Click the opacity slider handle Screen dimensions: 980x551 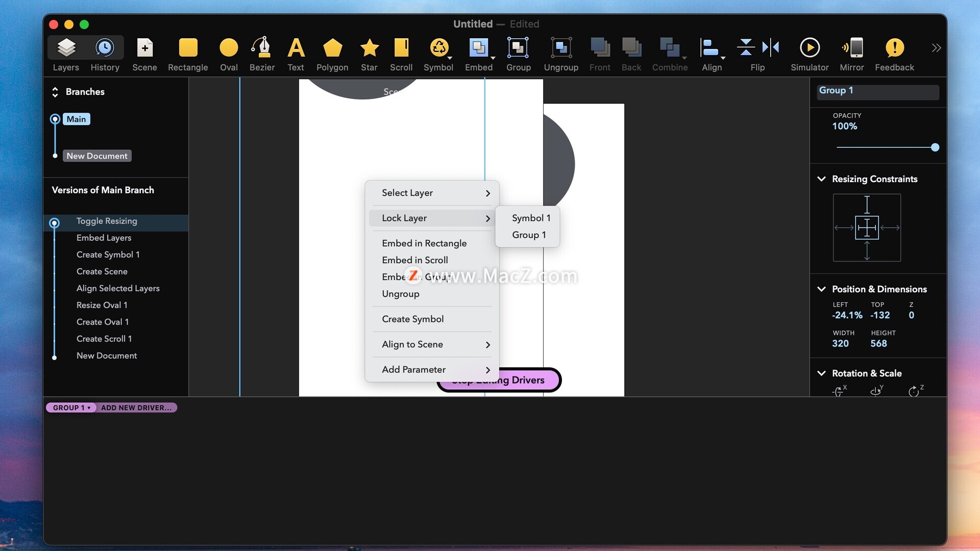935,147
